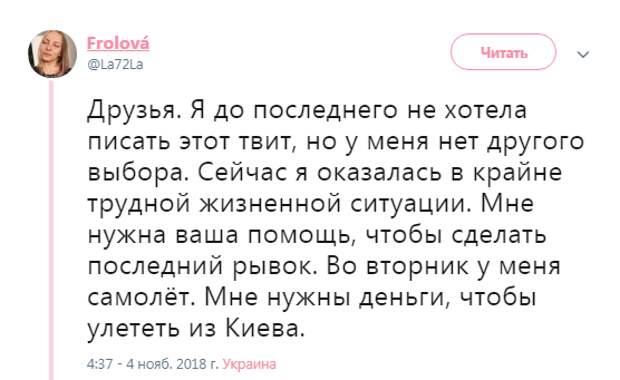Expand the tweet options chevron menu
The image size is (620, 380).
click(x=583, y=54)
